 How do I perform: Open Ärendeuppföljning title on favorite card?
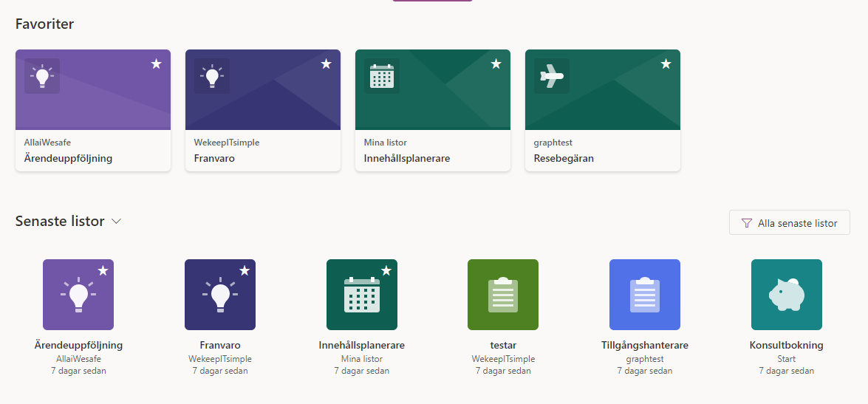[68, 159]
